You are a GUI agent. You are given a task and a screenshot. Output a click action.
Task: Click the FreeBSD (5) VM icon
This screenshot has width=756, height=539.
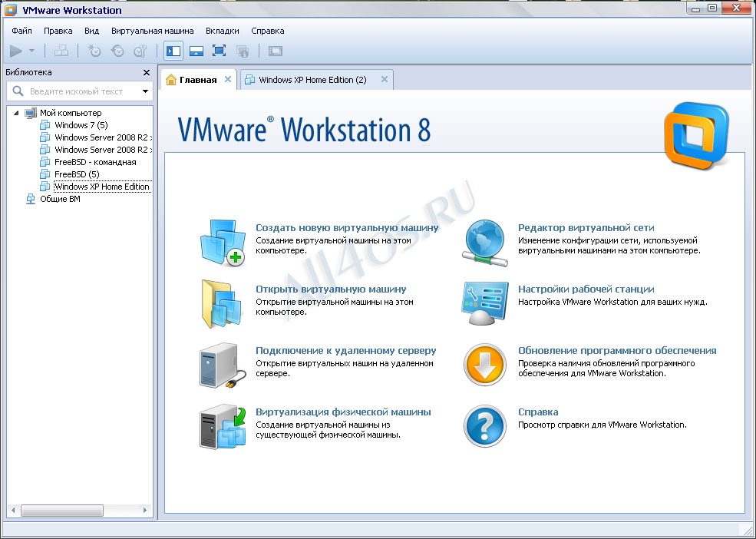point(45,174)
